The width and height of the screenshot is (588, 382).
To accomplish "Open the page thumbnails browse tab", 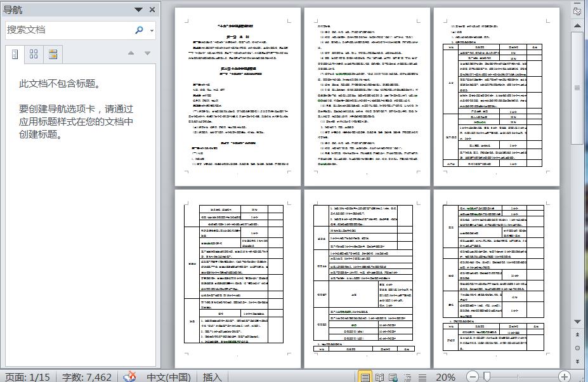I will 34,55.
